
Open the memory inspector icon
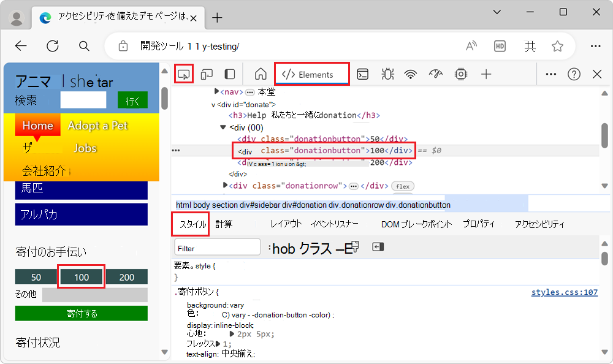460,74
